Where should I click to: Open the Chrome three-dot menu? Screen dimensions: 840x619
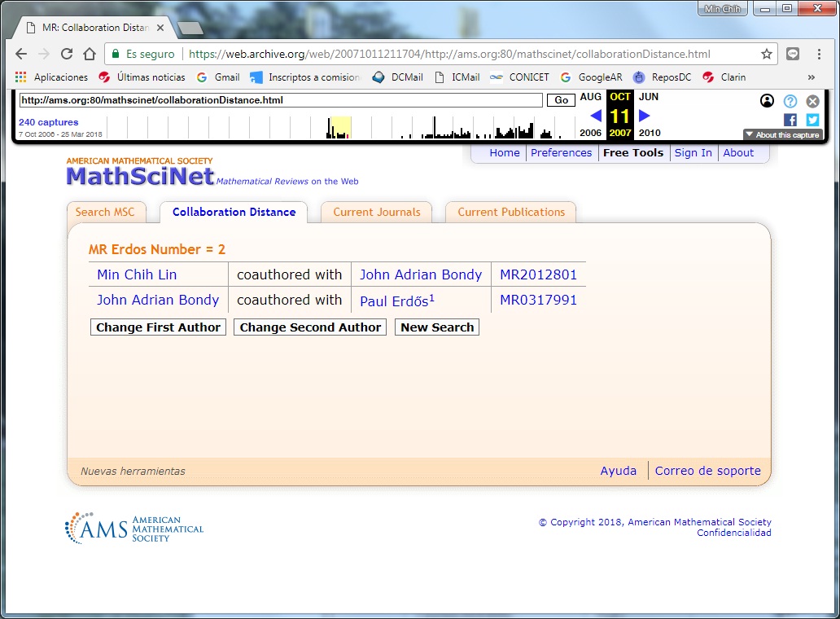(x=819, y=54)
